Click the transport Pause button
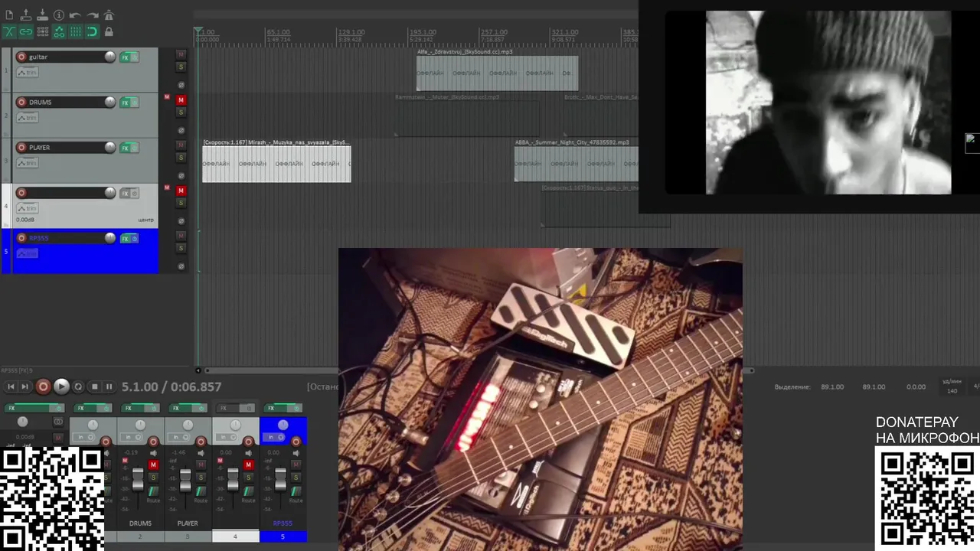The image size is (980, 551). 109,387
